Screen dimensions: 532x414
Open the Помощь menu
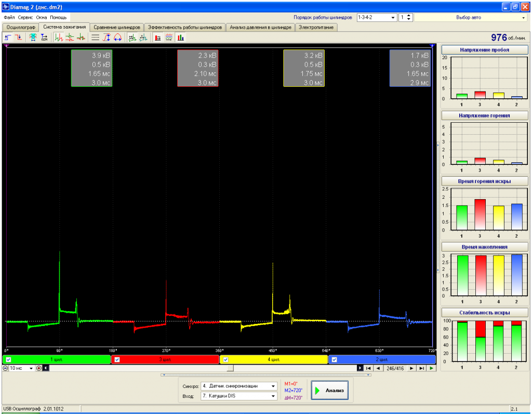[58, 17]
